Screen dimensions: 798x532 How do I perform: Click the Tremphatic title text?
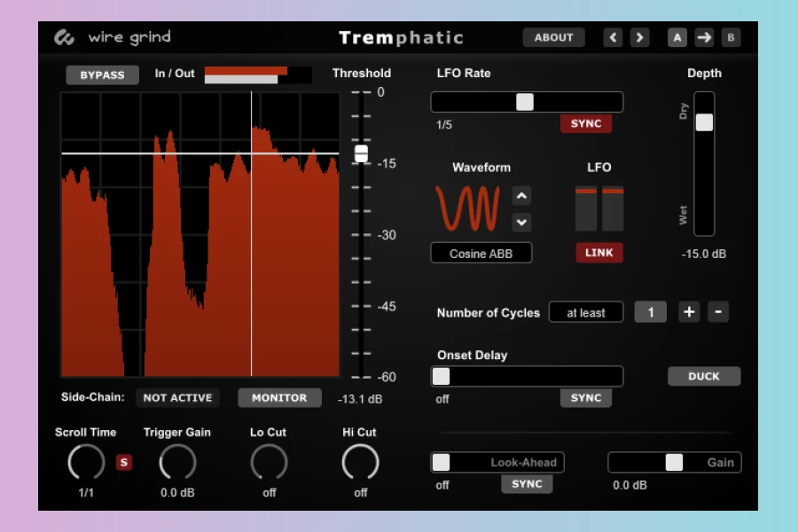click(x=401, y=37)
